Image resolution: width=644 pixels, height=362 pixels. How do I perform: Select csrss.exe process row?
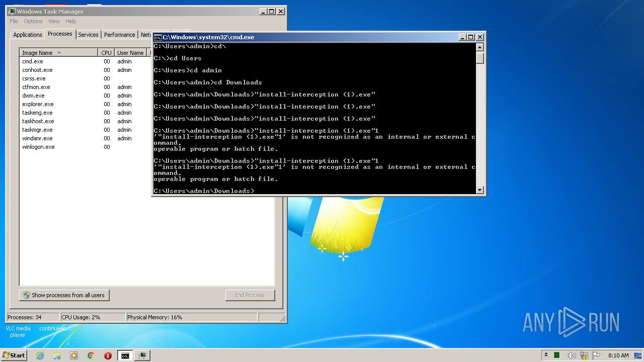pos(86,78)
